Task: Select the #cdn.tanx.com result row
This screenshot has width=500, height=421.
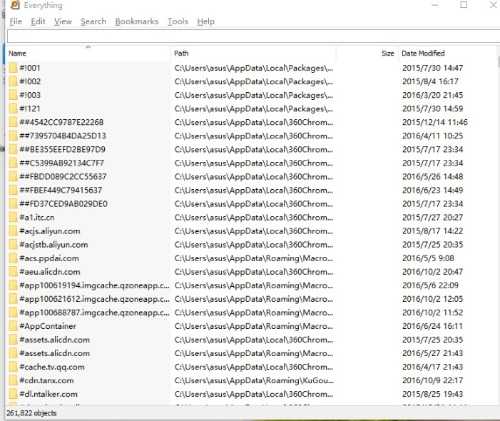Action: (252, 380)
